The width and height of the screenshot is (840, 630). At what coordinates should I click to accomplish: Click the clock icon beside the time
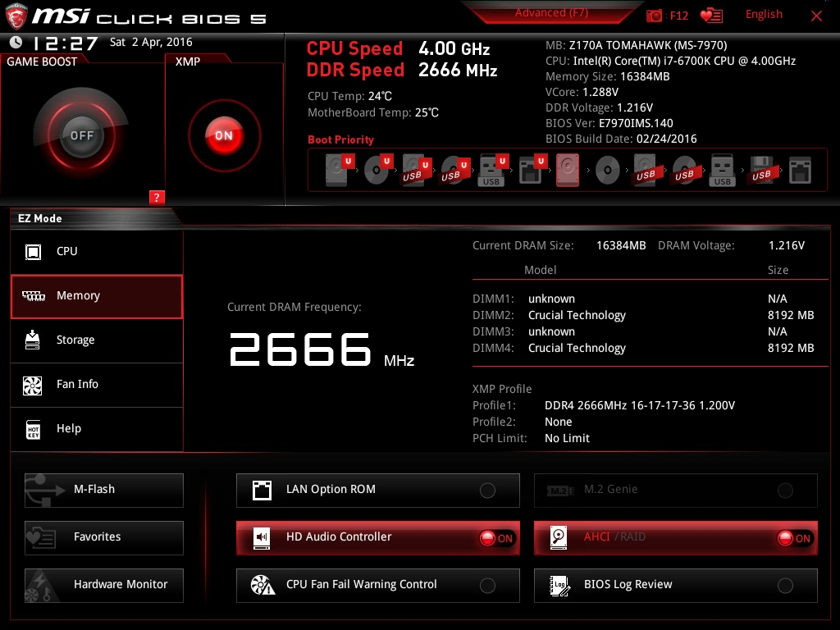click(16, 43)
